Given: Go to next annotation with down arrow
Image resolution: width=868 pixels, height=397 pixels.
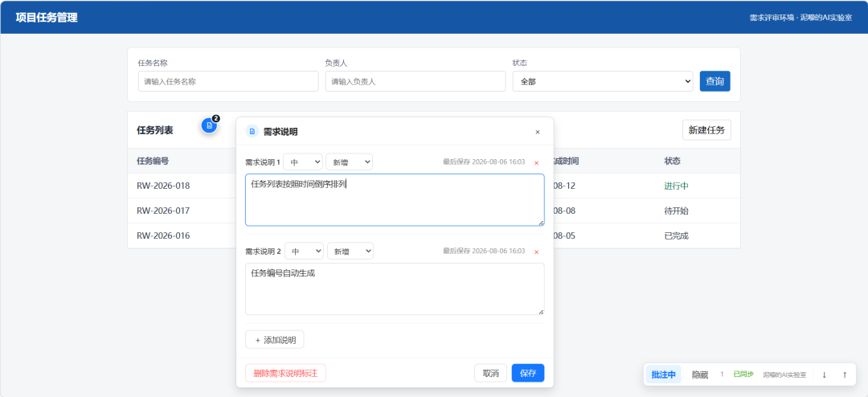Looking at the screenshot, I should (824, 374).
